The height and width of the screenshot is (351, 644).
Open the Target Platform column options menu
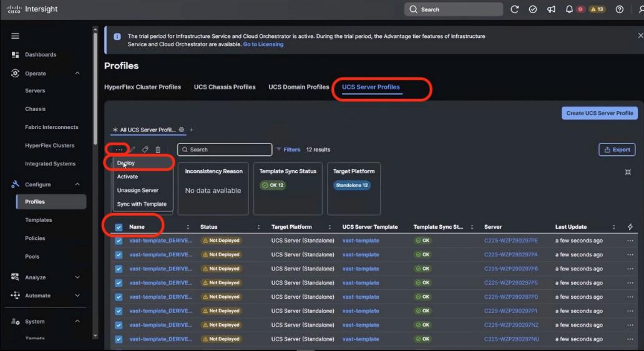pyautogui.click(x=329, y=226)
